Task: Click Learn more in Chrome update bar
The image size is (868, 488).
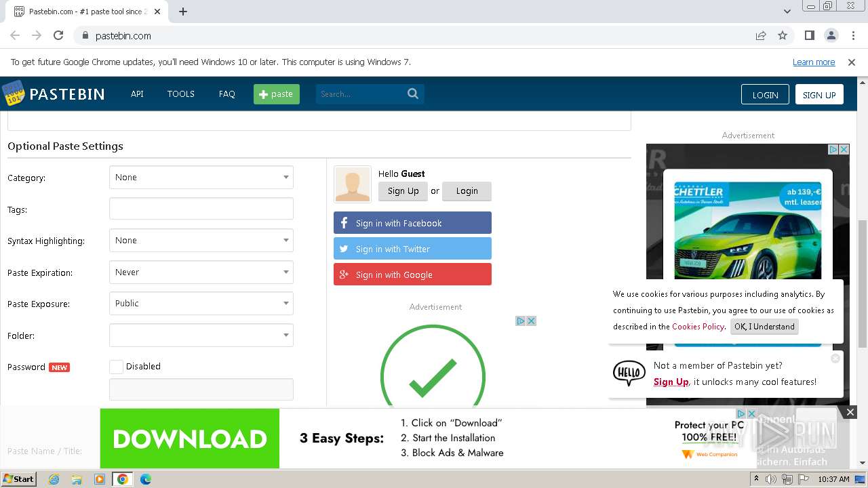Action: [x=814, y=62]
